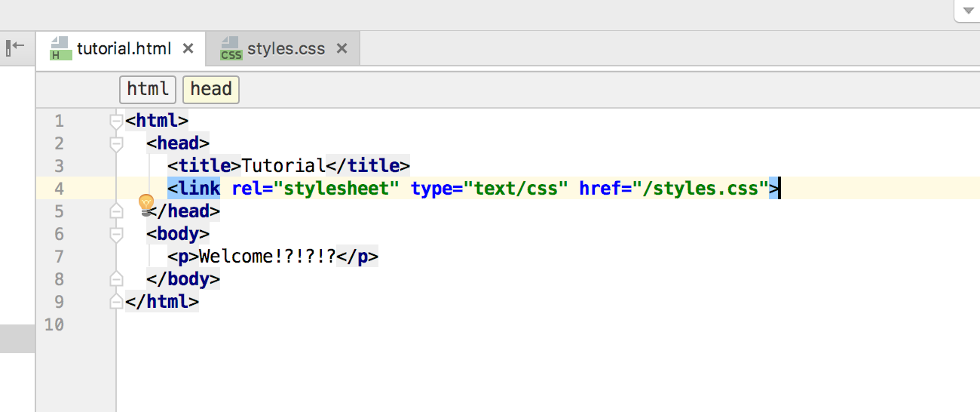Collapse the head tag fold on line 2
980x412 pixels.
pyautogui.click(x=116, y=143)
